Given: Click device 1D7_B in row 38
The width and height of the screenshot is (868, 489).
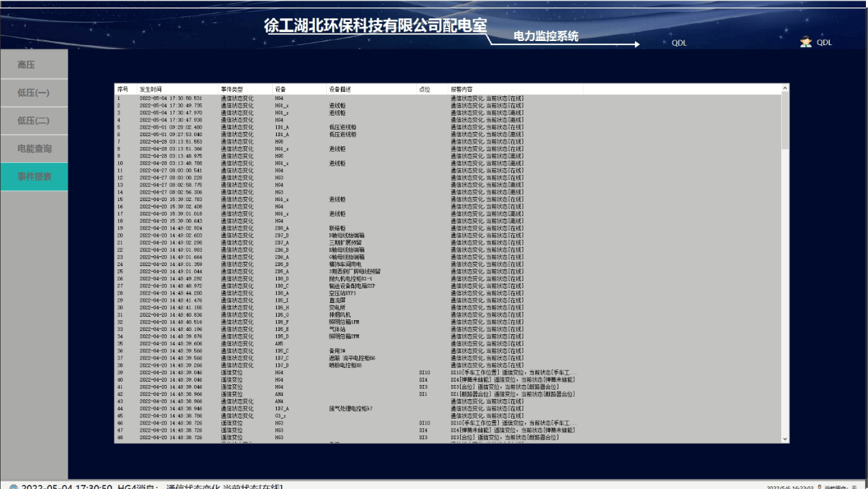Looking at the screenshot, I should click(282, 365).
